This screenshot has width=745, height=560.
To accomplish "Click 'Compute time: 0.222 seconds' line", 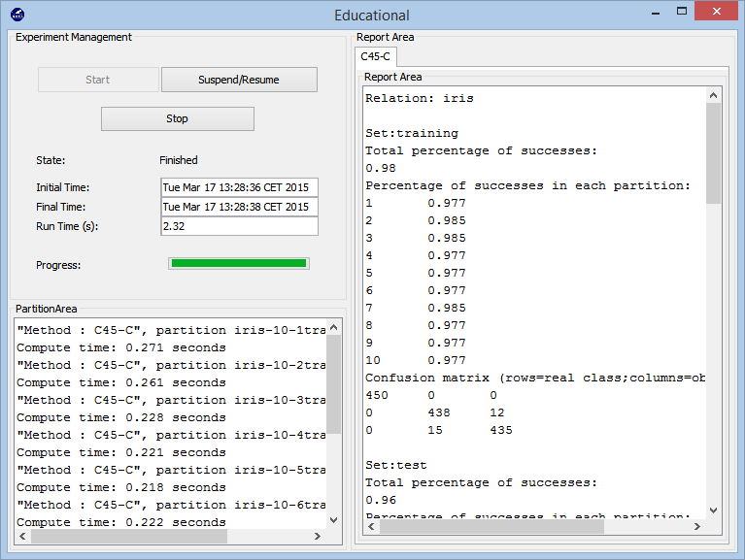I will pyautogui.click(x=121, y=522).
